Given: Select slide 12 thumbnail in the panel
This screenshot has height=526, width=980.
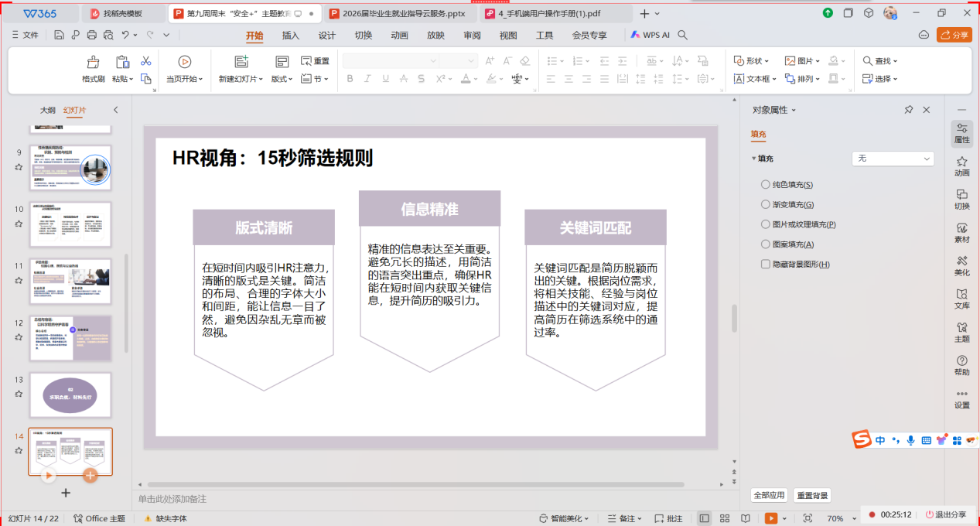Looking at the screenshot, I should [70, 338].
